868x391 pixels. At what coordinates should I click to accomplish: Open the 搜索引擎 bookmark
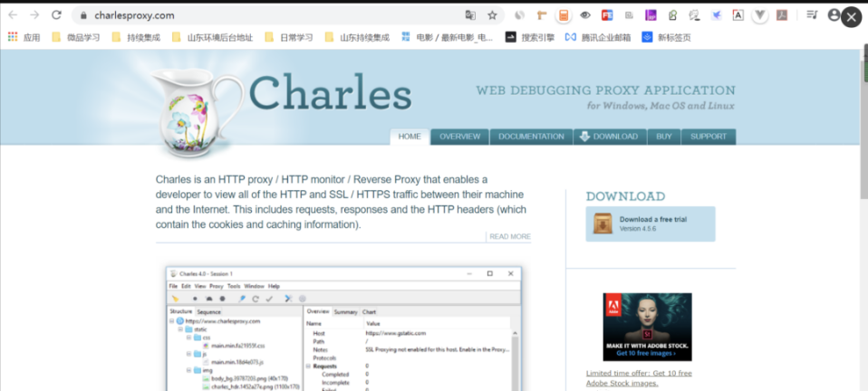tap(530, 38)
